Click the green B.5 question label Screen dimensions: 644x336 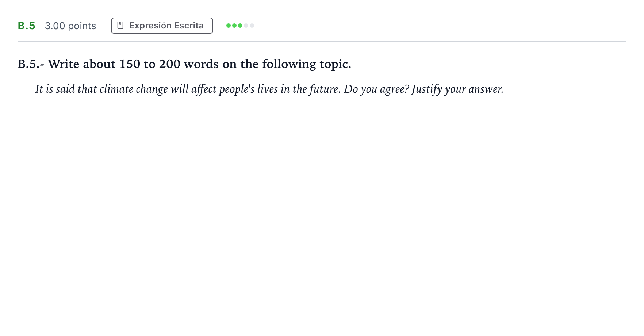tap(27, 26)
